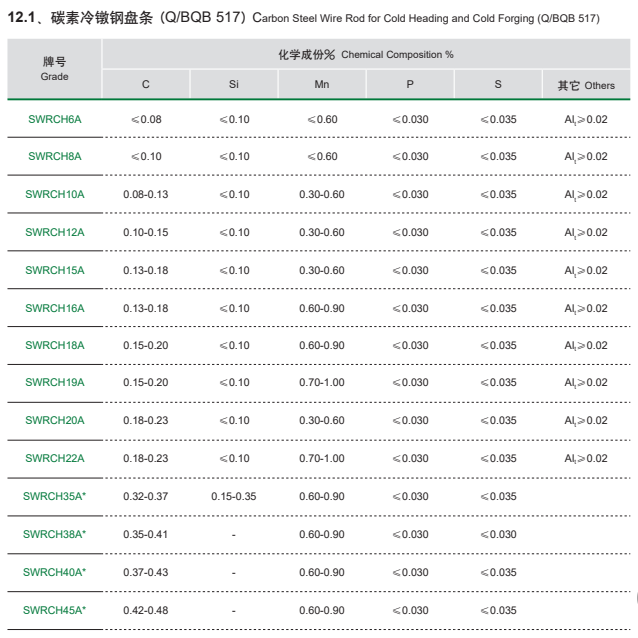Select the SWRCH15A grade name
The image size is (638, 638).
[55, 270]
